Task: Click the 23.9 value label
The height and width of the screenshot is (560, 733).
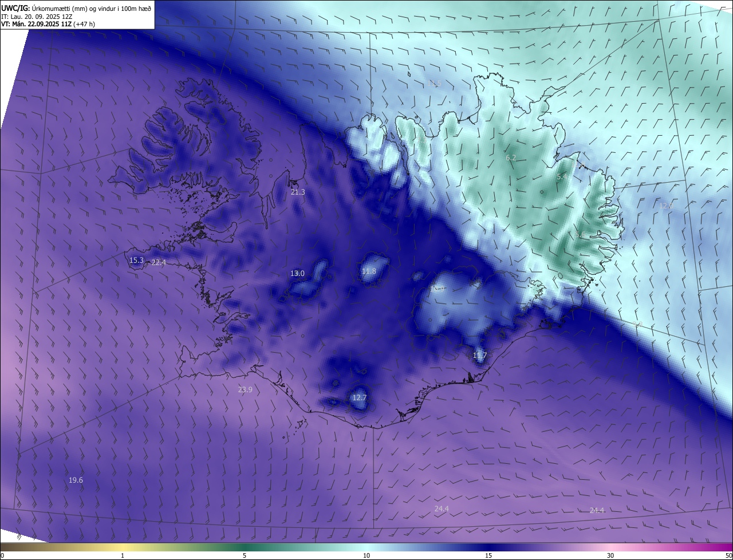Action: click(245, 390)
